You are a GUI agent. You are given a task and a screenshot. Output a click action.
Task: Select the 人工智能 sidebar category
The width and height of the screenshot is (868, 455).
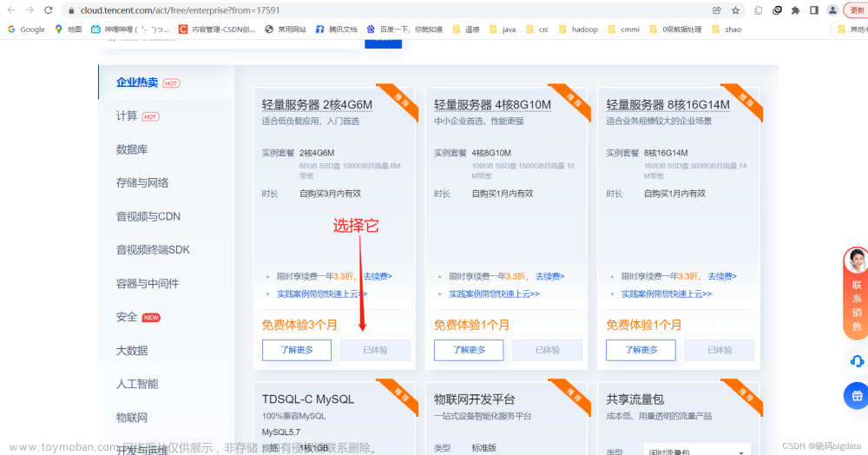(x=166, y=384)
